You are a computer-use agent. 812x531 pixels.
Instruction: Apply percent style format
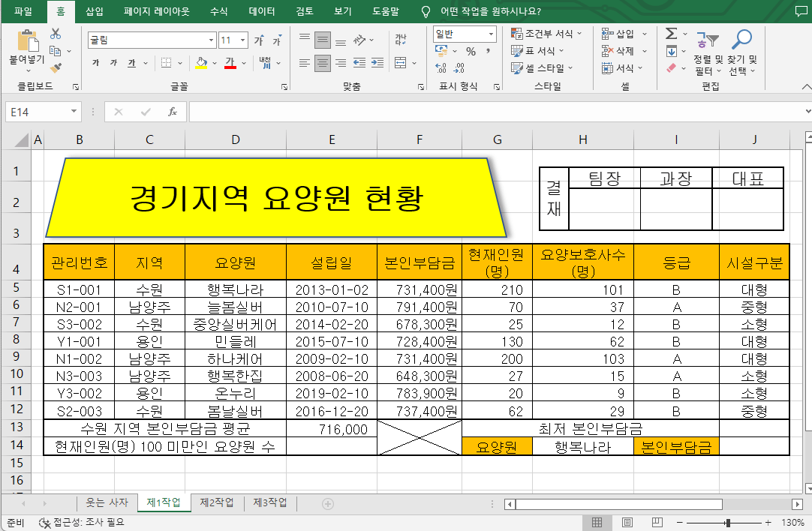(471, 51)
